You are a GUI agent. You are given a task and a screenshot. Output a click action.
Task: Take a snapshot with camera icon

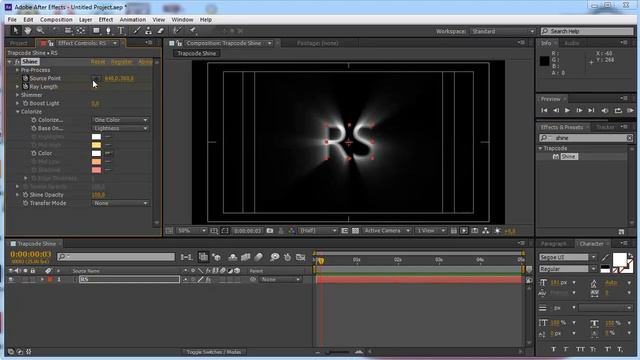tap(270, 231)
